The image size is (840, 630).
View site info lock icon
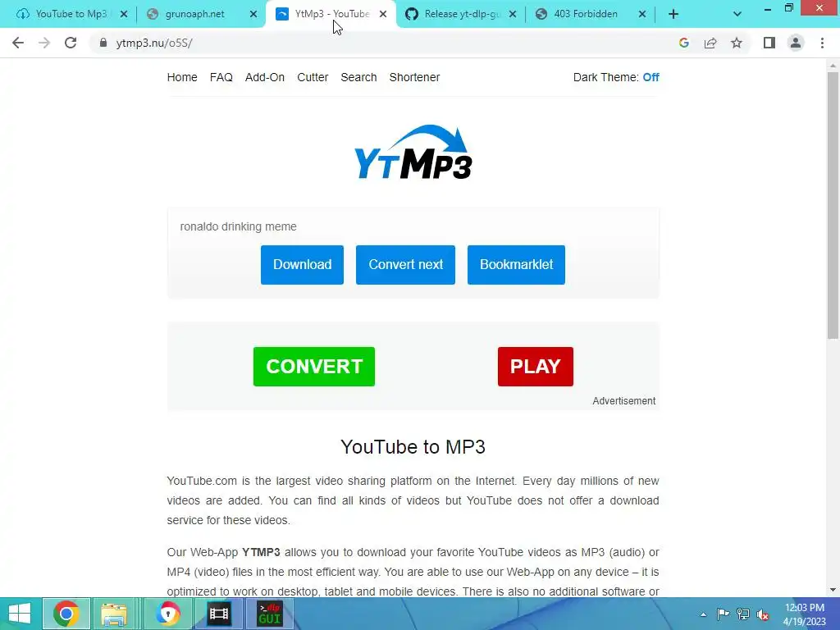(x=103, y=43)
